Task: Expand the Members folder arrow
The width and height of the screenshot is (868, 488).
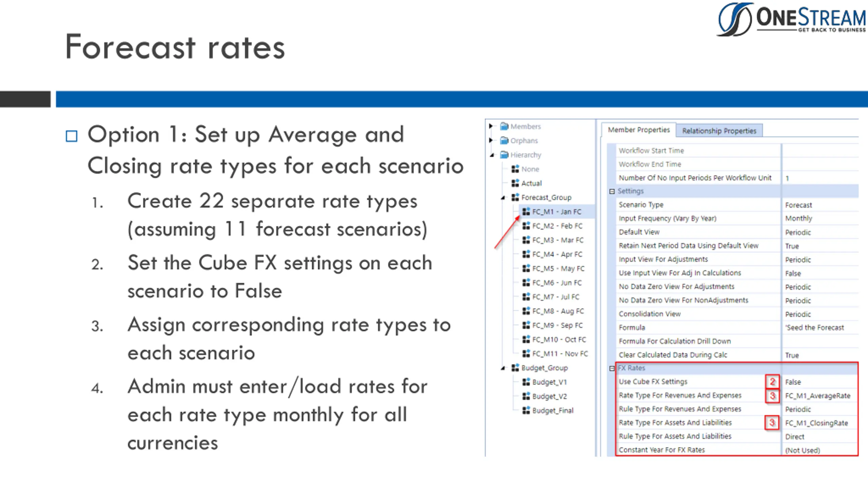Action: click(491, 126)
